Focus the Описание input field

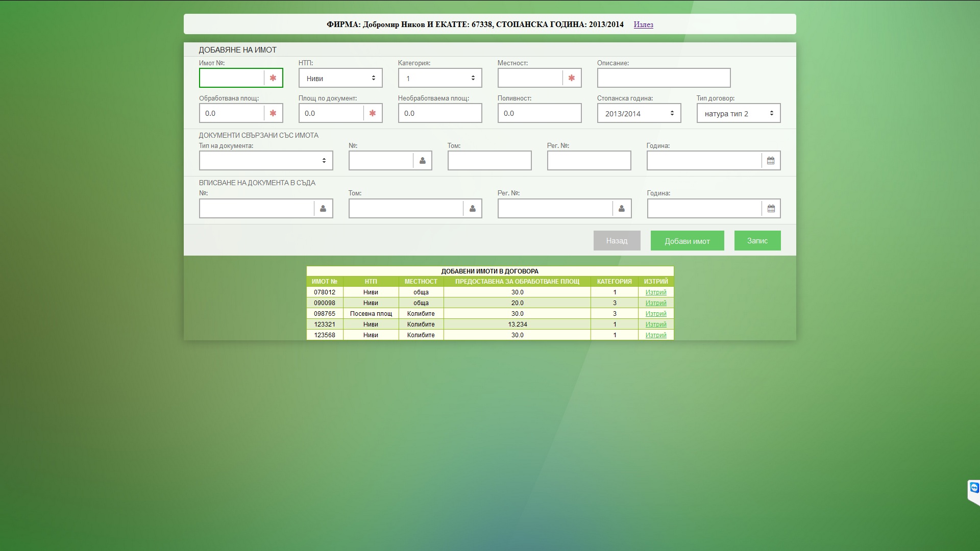coord(664,78)
